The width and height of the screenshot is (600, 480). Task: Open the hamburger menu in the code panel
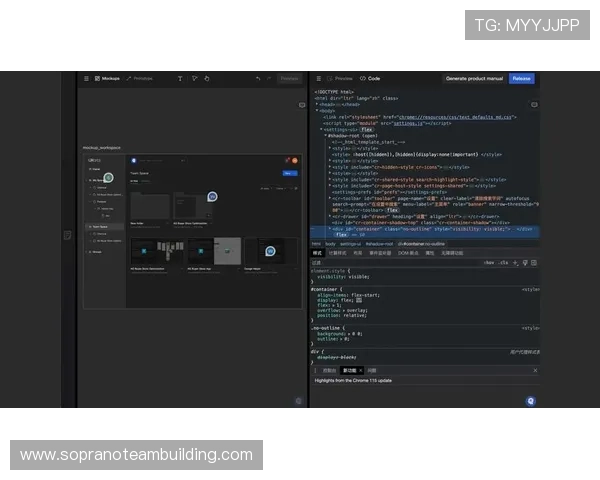click(318, 78)
